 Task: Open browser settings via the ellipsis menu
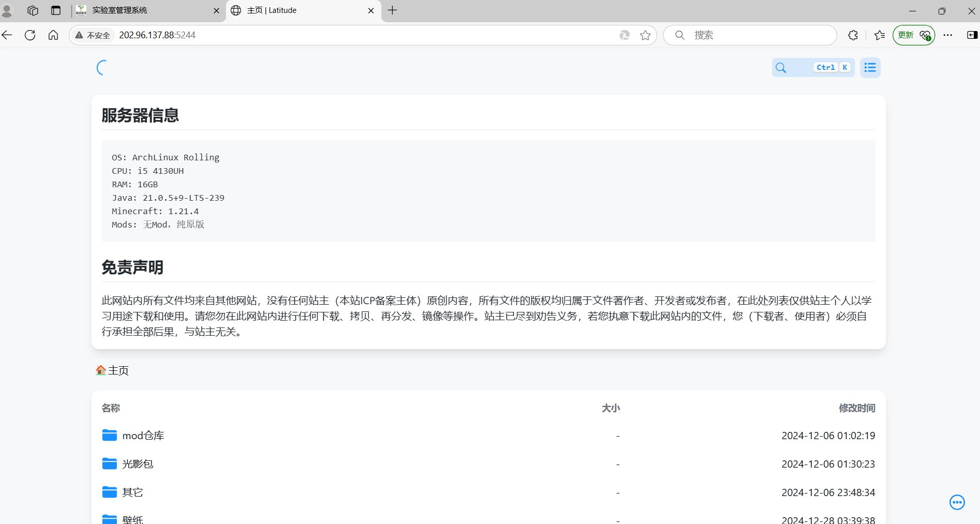(x=948, y=35)
